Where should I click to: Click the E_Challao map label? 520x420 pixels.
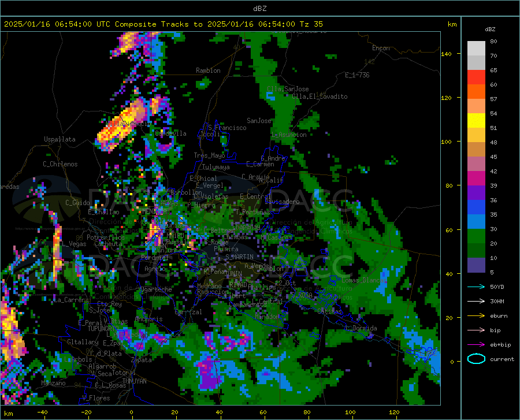103,212
